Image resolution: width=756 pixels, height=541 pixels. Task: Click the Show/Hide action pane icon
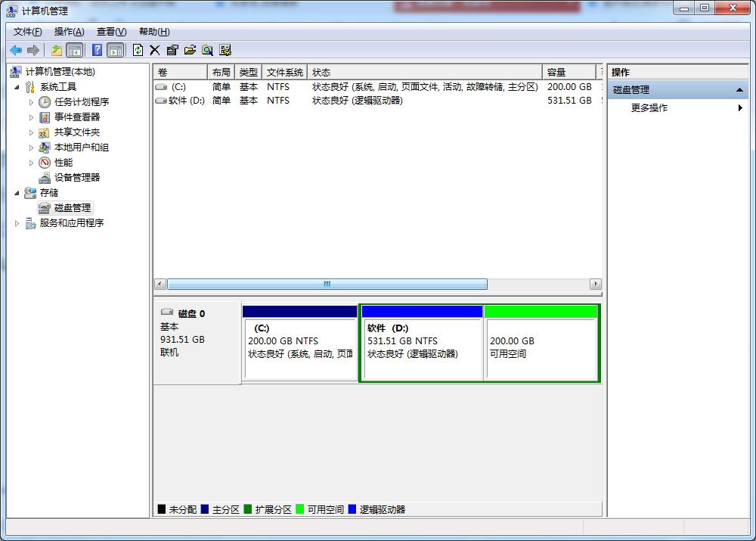pos(115,50)
